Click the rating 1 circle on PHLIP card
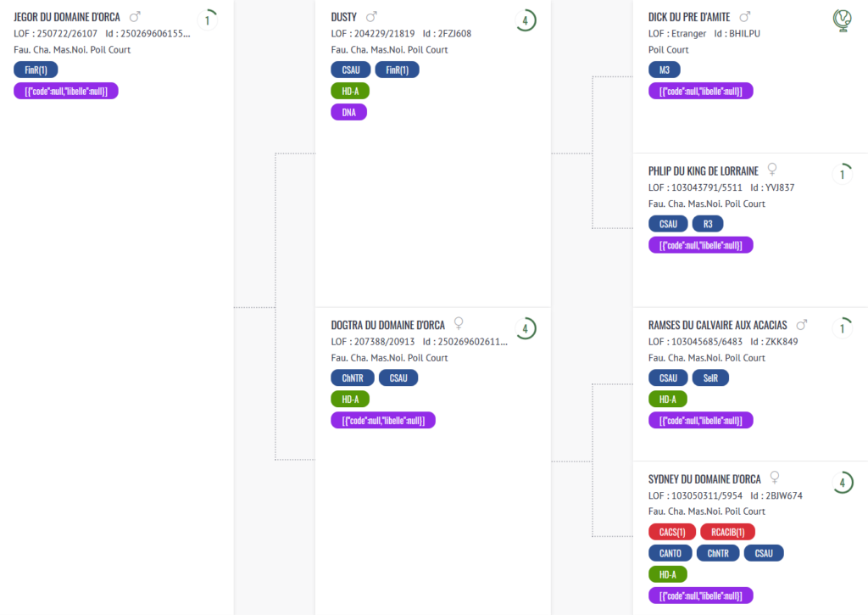 [843, 175]
